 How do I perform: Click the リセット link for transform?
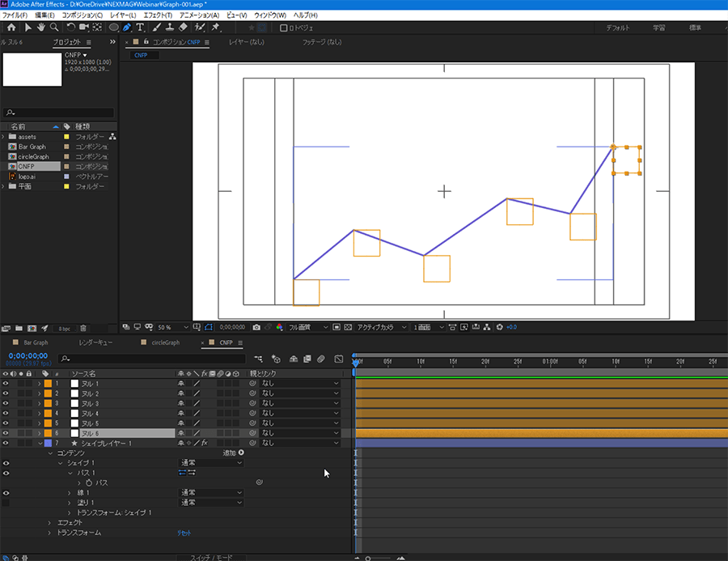click(x=185, y=533)
